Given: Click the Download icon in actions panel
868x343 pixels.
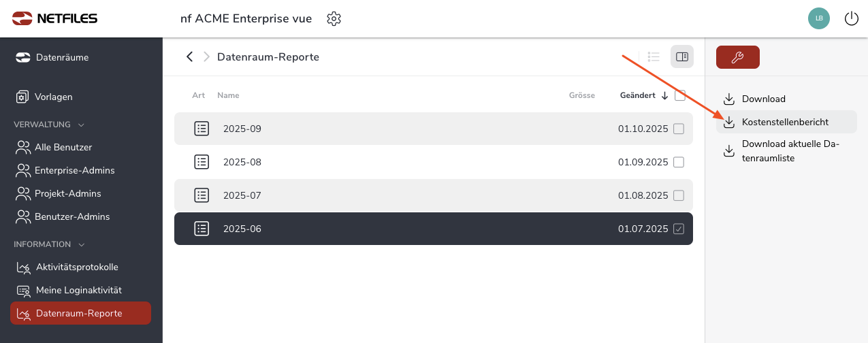Looking at the screenshot, I should click(729, 99).
